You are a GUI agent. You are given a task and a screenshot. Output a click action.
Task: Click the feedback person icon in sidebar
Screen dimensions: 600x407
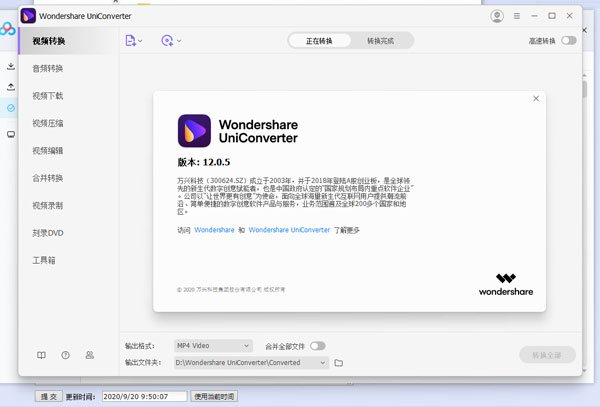(89, 355)
